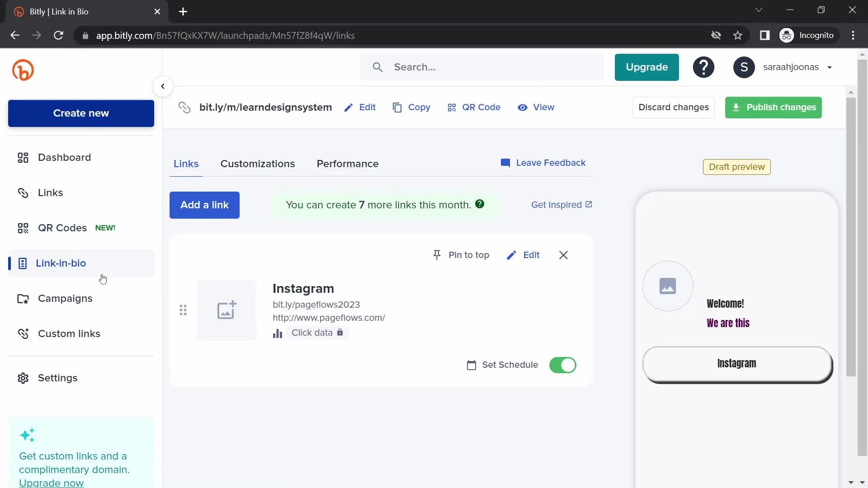Switch to the Performance tab
The image size is (868, 488).
click(348, 163)
